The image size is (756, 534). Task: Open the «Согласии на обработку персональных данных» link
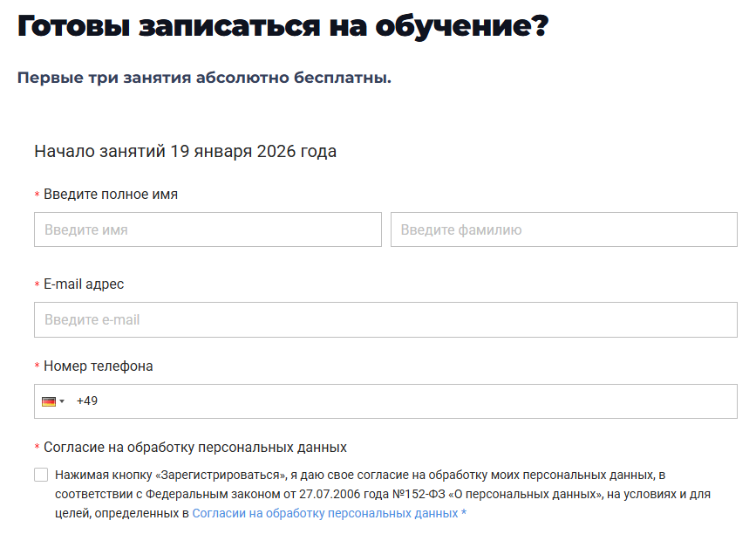pos(324,514)
